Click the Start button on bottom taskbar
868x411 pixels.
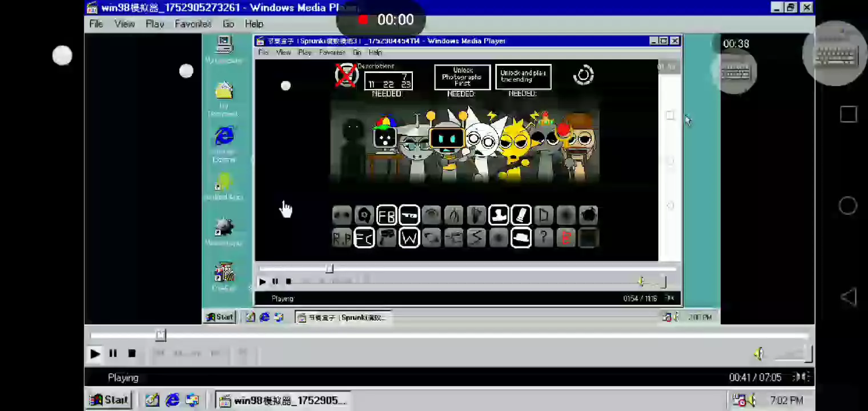point(110,400)
